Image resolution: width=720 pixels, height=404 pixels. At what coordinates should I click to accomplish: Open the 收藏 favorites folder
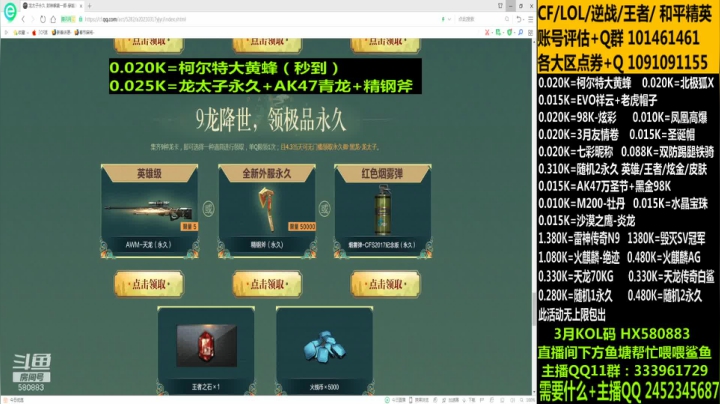pyautogui.click(x=20, y=33)
